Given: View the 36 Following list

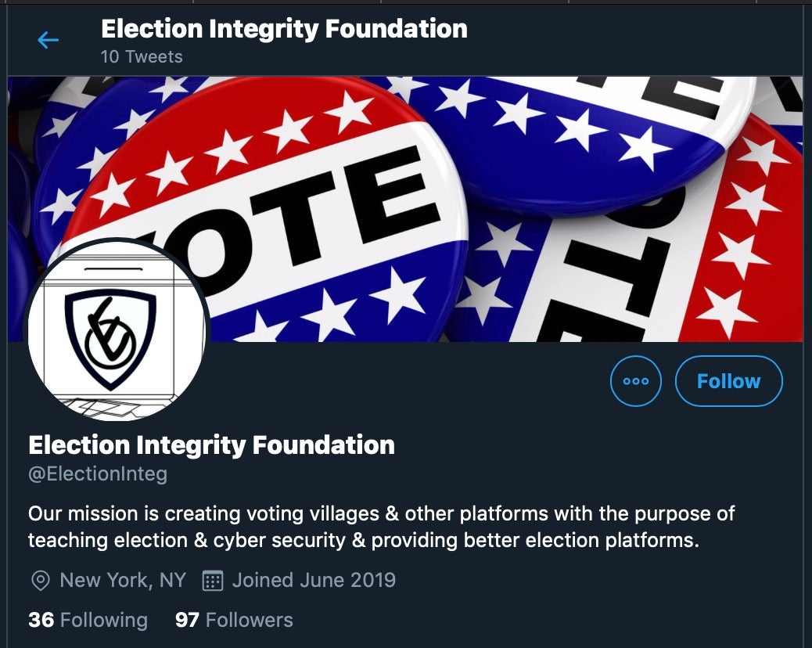Looking at the screenshot, I should [x=88, y=620].
